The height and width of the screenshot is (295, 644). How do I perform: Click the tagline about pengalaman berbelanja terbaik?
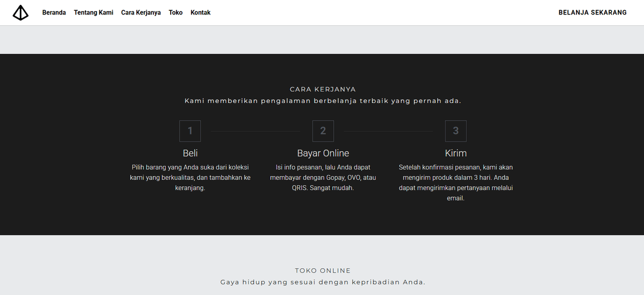[x=323, y=101]
